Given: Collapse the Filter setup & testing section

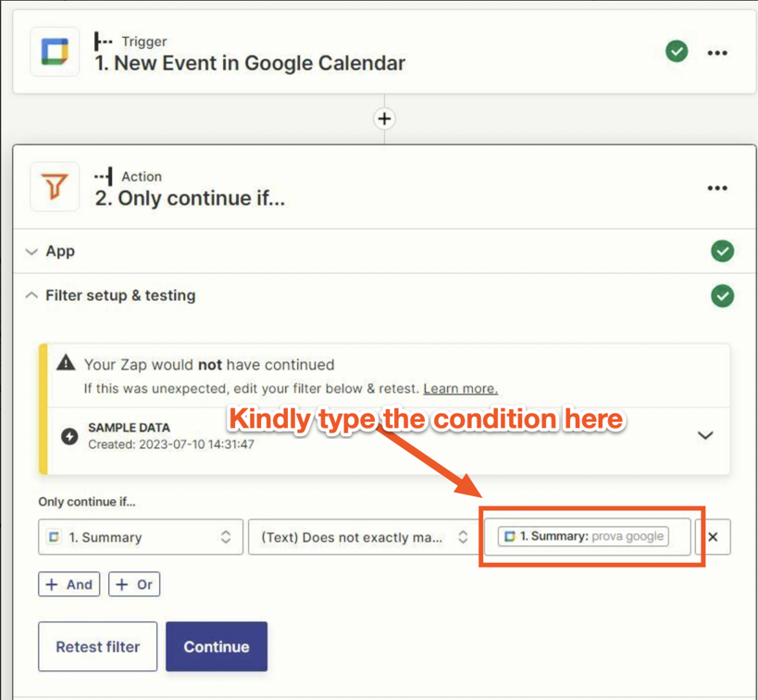Looking at the screenshot, I should click(x=31, y=295).
